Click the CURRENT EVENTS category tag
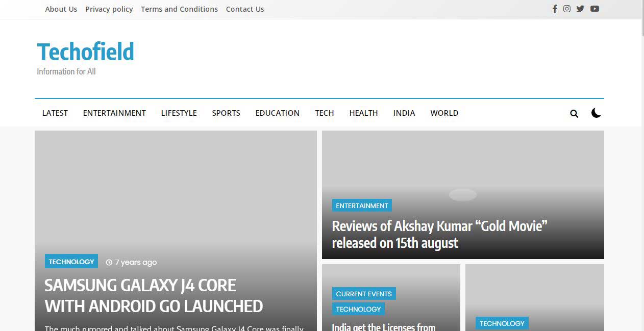The width and height of the screenshot is (644, 331). 364,294
